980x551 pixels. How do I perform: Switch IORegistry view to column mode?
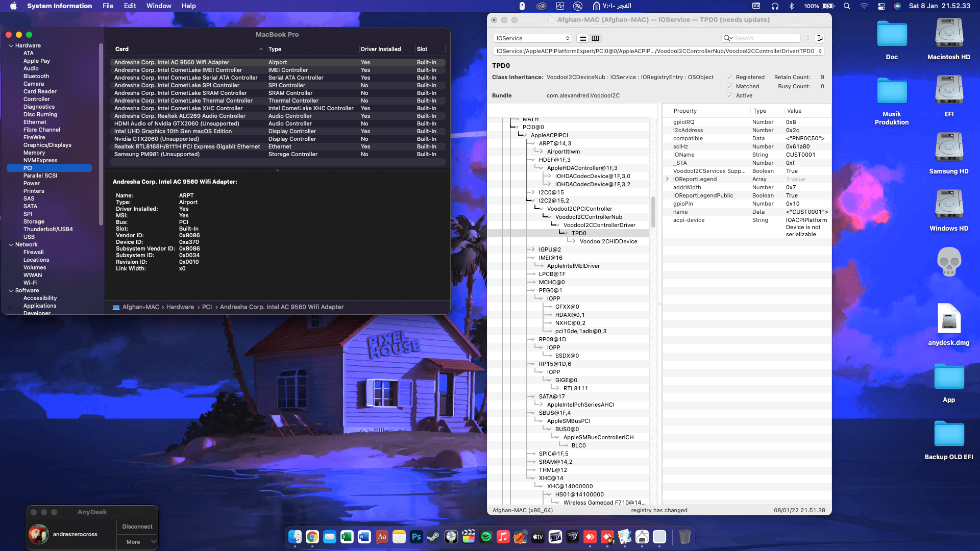pos(595,38)
